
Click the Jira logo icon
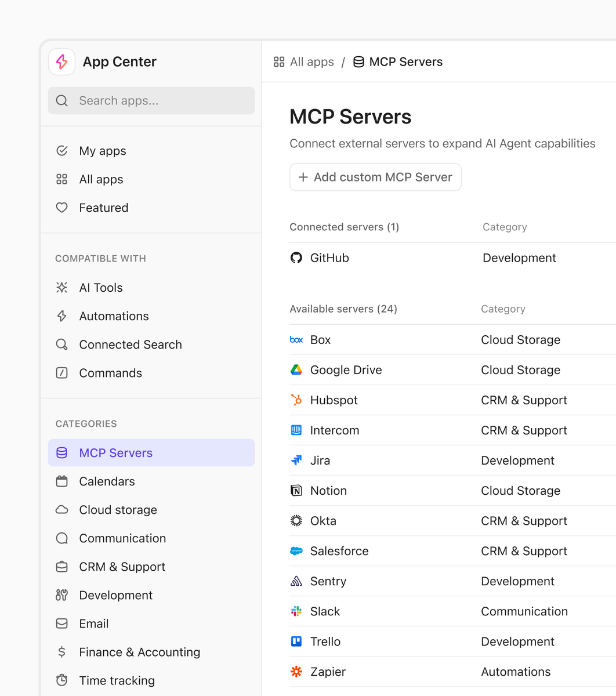[x=296, y=461]
